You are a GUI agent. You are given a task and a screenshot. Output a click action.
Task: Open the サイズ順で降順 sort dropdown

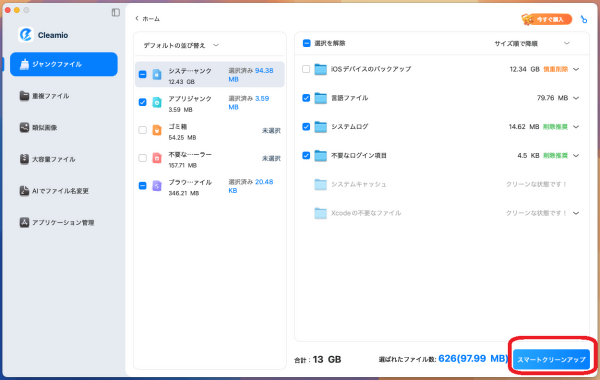point(532,44)
